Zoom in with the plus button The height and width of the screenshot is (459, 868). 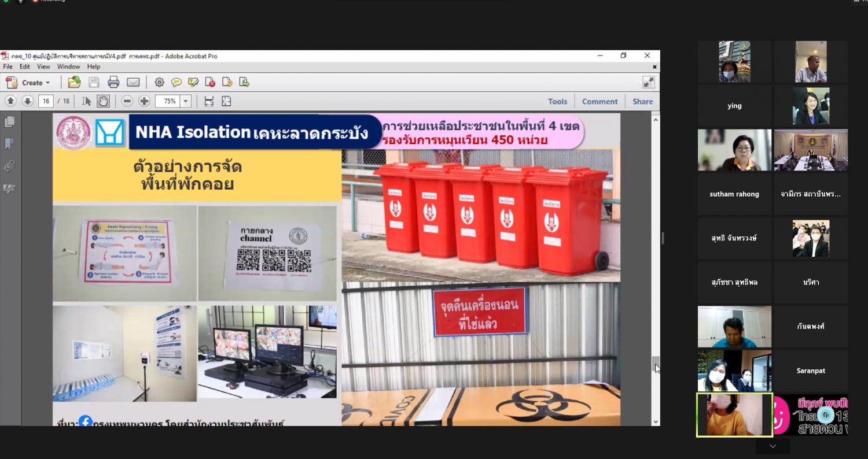(144, 101)
